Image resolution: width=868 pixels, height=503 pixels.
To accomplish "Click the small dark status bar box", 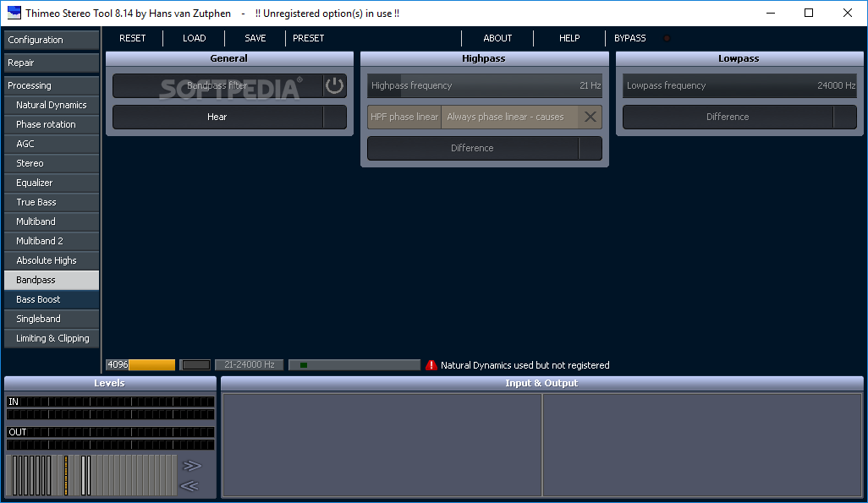I will pyautogui.click(x=196, y=364).
